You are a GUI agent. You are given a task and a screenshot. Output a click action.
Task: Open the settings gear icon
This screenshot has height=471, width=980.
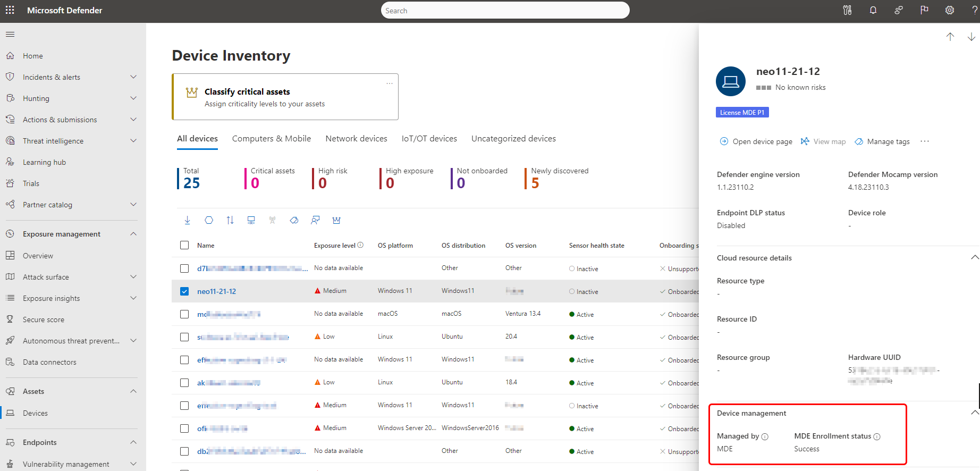[x=950, y=10]
